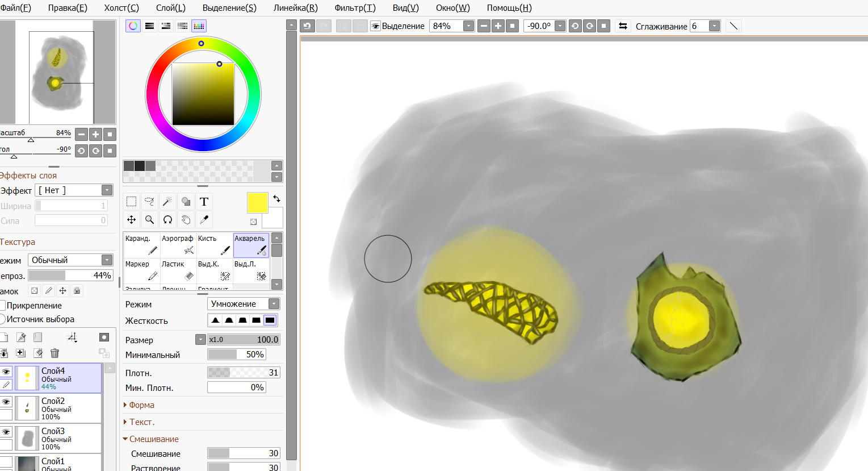Open the Холст menu

(x=121, y=8)
